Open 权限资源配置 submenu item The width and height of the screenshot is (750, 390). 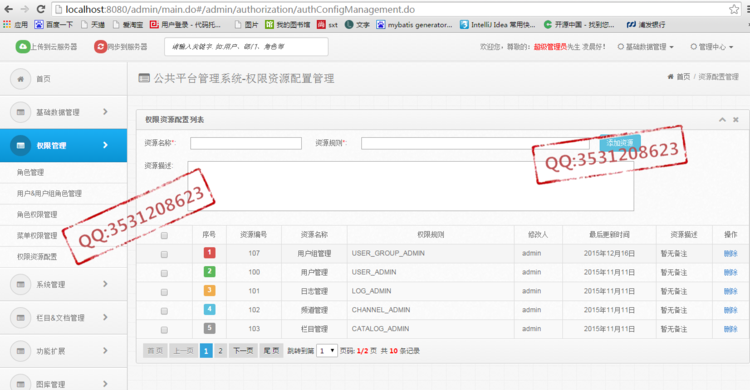(x=37, y=256)
